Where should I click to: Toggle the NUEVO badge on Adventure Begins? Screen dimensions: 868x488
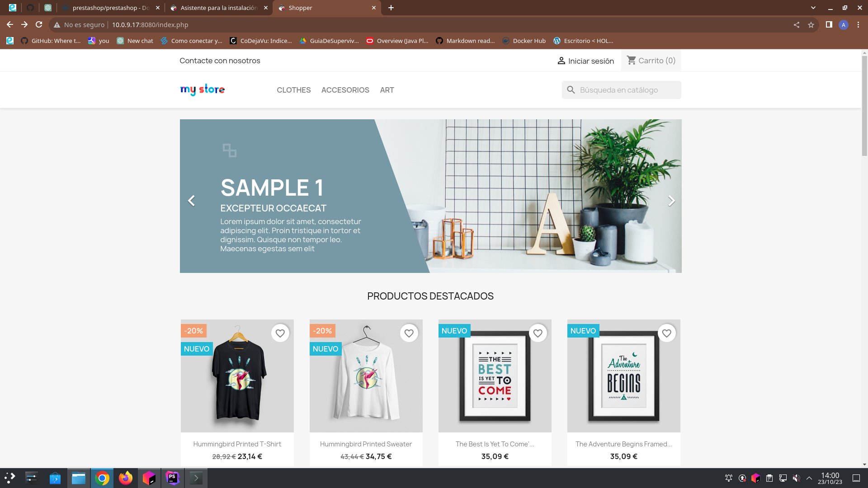click(x=583, y=331)
